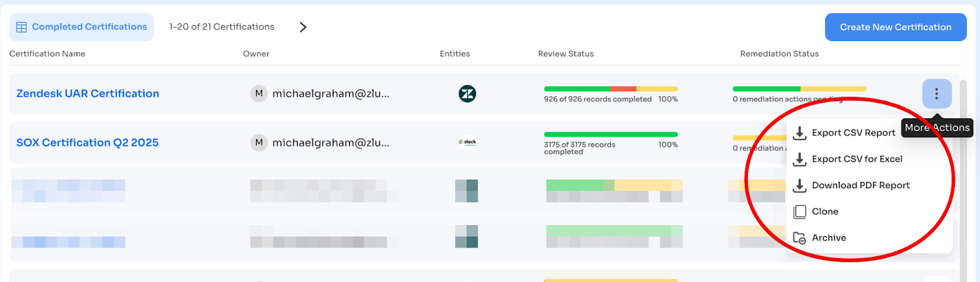
Task: Choose Export CSV for Excel option
Action: [x=848, y=159]
